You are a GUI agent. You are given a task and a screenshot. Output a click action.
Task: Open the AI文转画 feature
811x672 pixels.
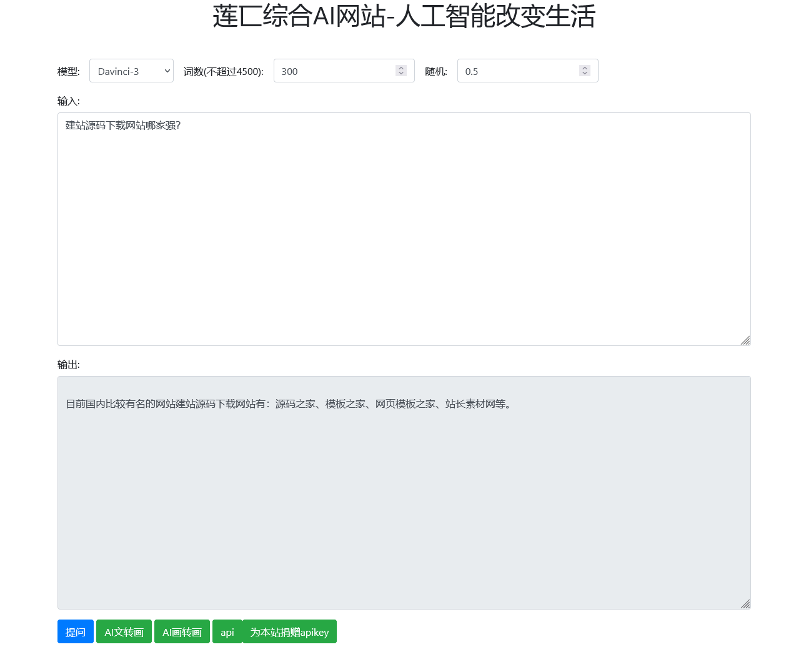coord(124,632)
